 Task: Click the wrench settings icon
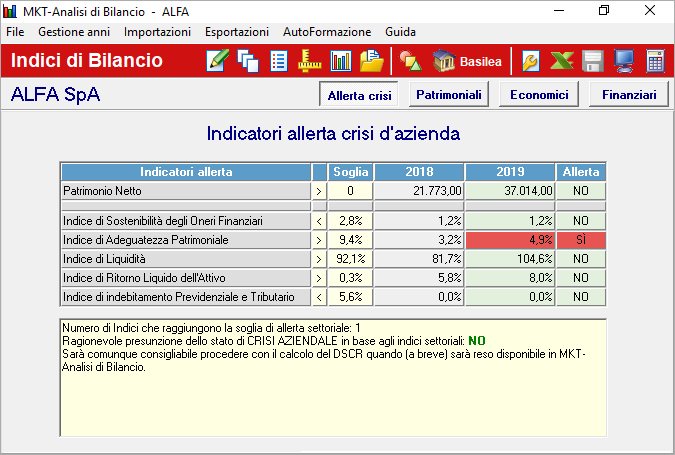pyautogui.click(x=531, y=61)
